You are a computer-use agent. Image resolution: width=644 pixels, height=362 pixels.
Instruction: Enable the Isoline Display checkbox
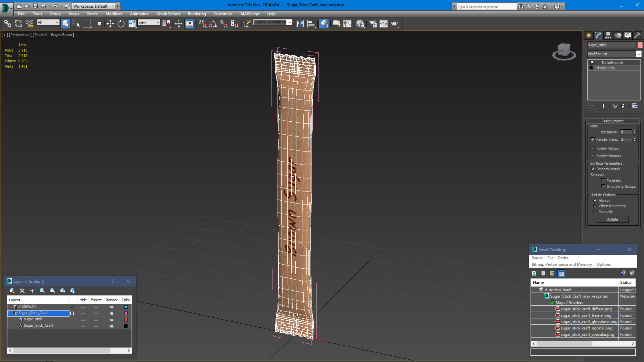[593, 149]
